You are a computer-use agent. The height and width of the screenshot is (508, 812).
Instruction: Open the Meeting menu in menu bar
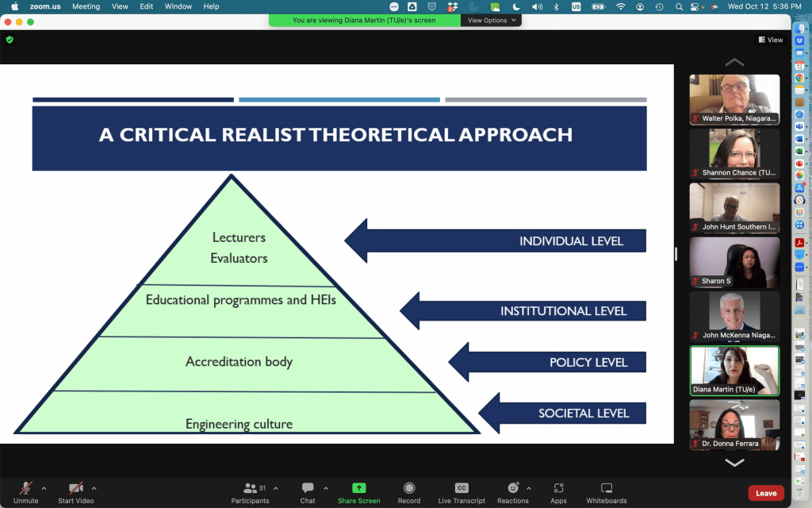[x=86, y=6]
